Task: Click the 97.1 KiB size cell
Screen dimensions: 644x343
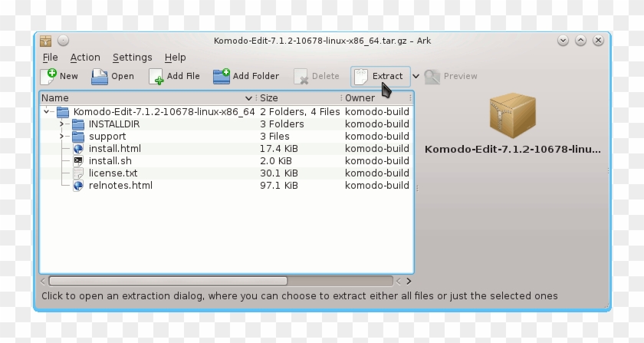Action: pos(279,186)
